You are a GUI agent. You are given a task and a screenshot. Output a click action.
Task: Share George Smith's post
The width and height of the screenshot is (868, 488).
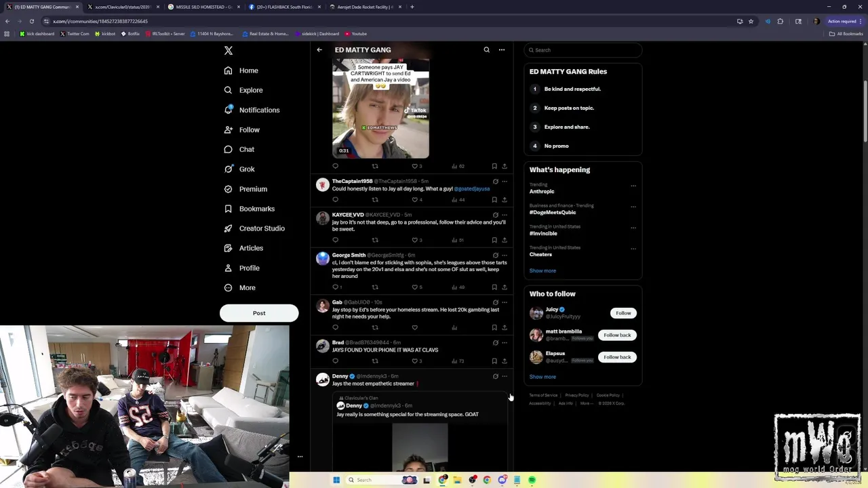point(505,287)
